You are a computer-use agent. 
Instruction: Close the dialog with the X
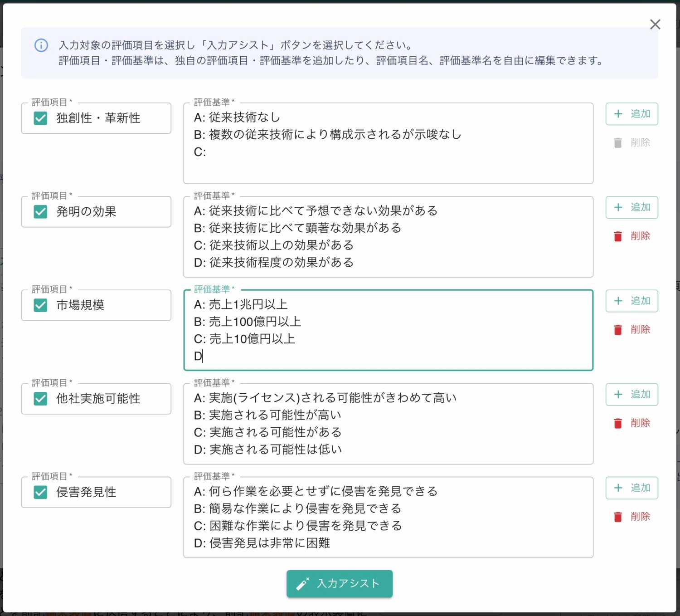(656, 24)
